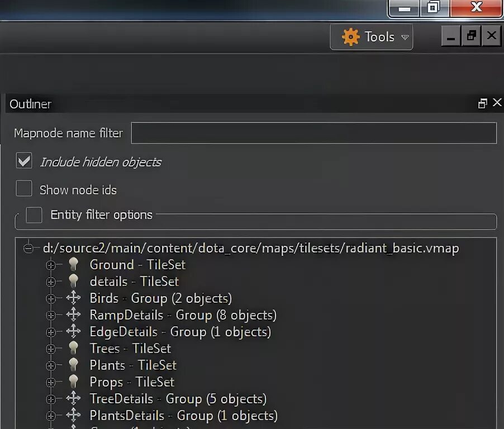The image size is (504, 429).
Task: Open the Tools dropdown menu
Action: 371,37
